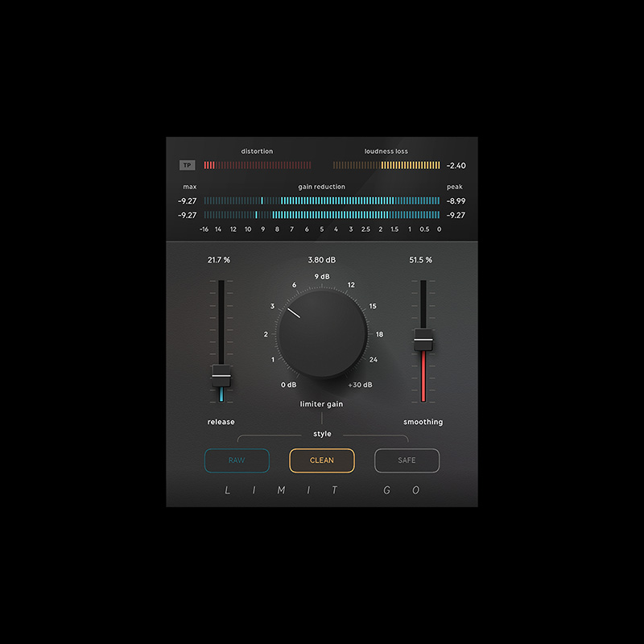Select the SAFE limiter style

point(407,460)
